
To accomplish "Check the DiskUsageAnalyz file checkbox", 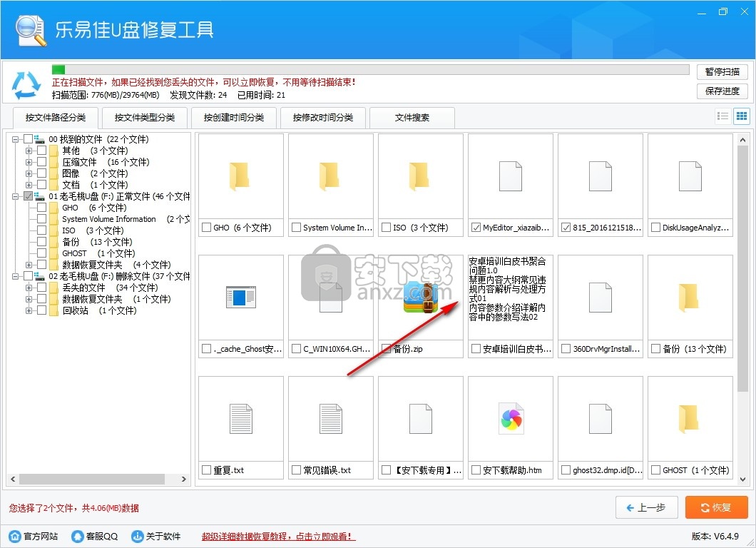I will pyautogui.click(x=655, y=227).
